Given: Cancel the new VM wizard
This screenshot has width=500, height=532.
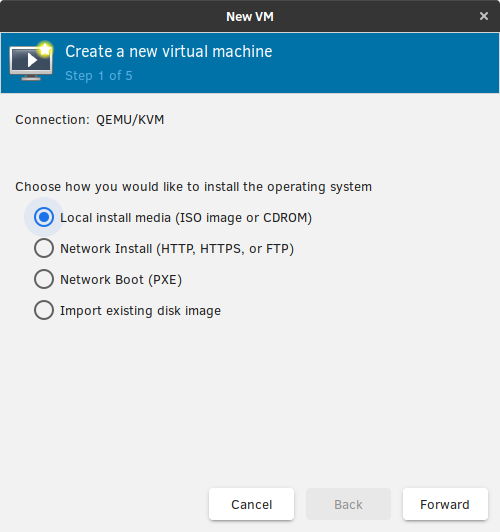Looking at the screenshot, I should [x=251, y=504].
